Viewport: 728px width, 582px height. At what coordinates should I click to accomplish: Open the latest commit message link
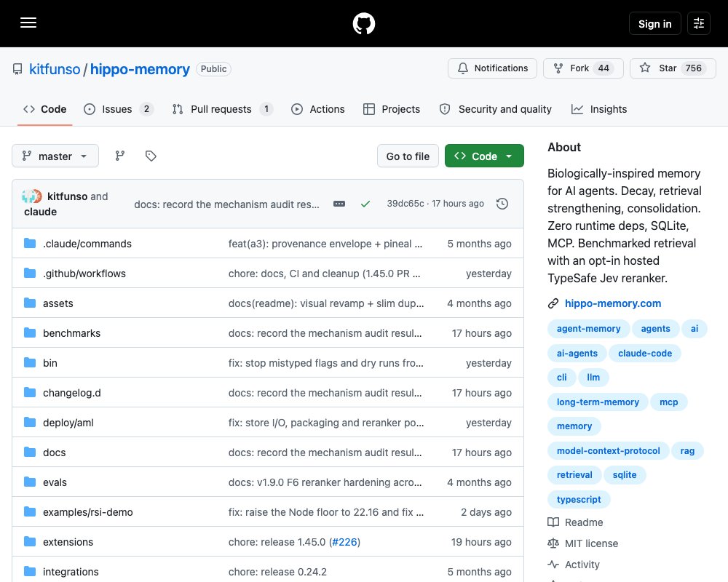point(226,204)
